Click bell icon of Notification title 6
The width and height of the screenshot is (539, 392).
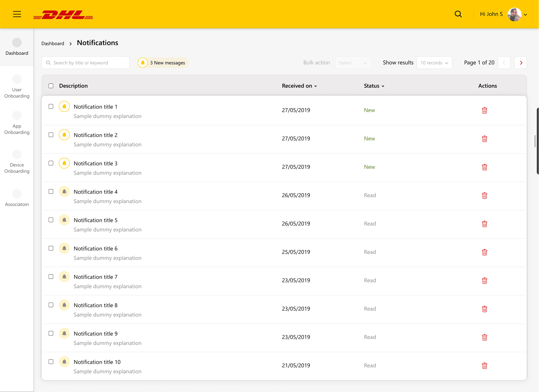64,248
